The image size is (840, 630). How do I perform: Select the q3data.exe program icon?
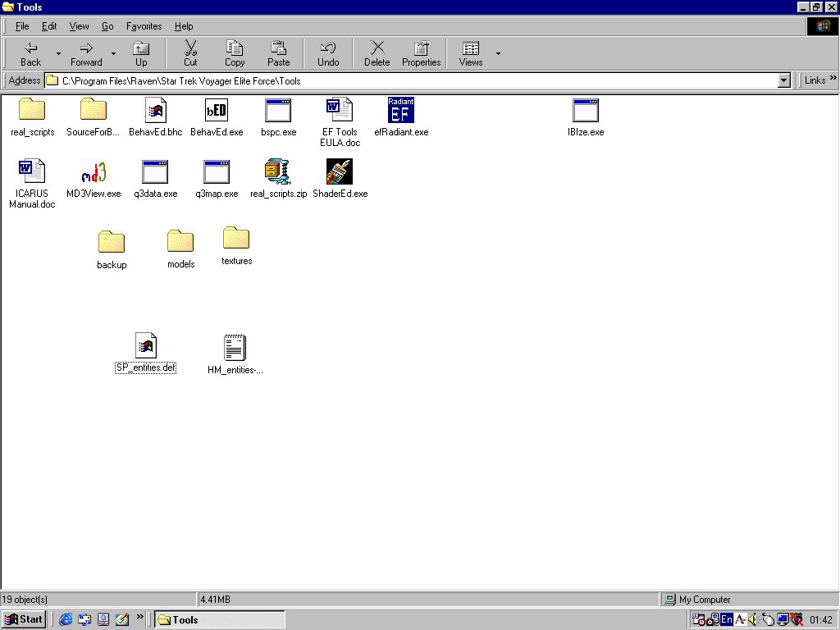(x=155, y=172)
